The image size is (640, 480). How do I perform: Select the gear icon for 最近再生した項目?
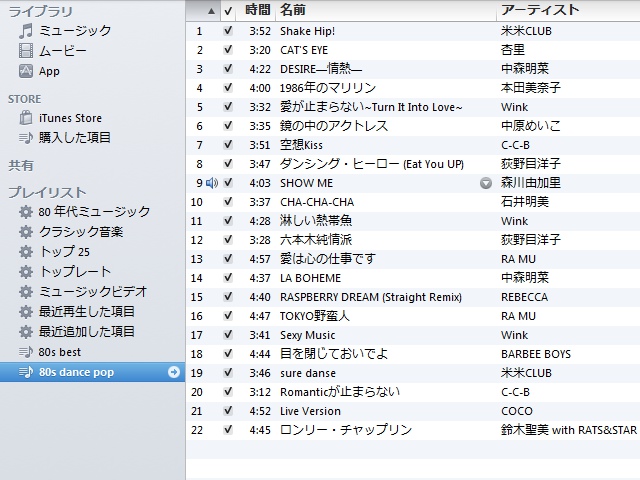(26, 312)
